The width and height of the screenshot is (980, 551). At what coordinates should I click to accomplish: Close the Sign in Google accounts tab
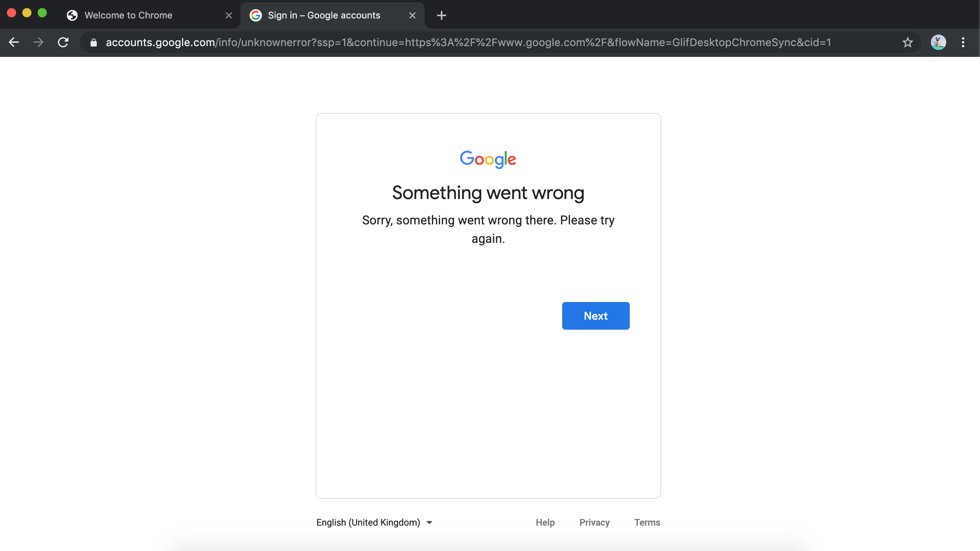tap(412, 15)
